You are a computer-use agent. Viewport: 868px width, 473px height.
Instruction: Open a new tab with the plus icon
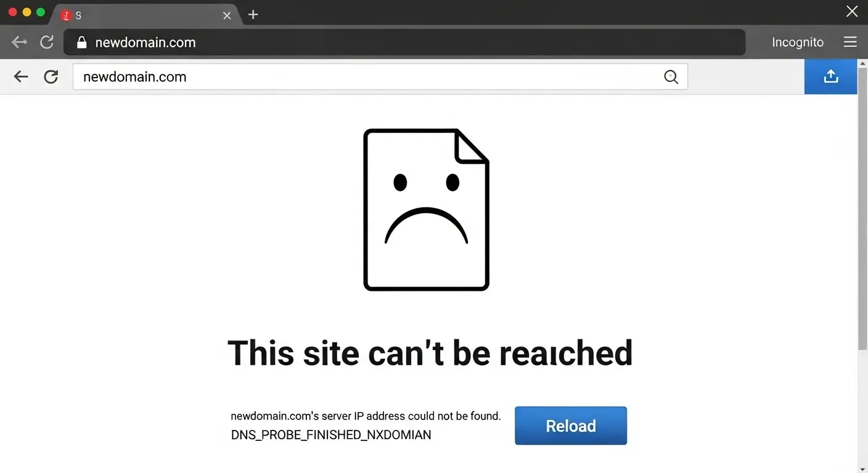coord(253,15)
